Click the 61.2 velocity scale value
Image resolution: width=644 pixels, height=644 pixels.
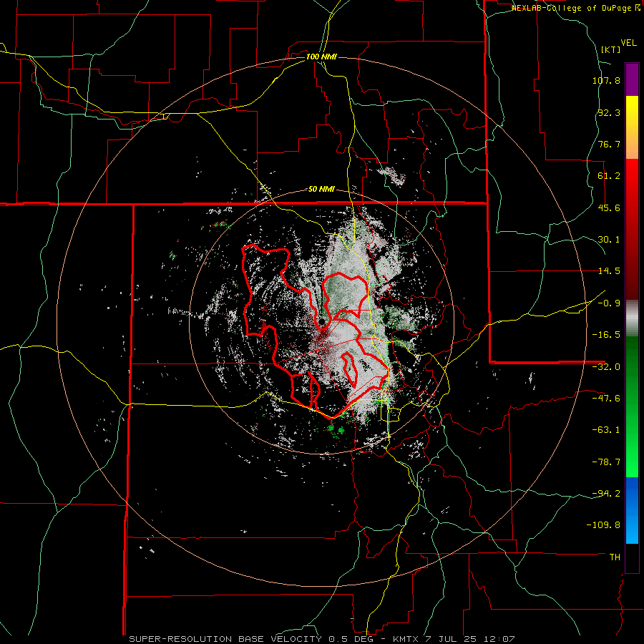[609, 176]
